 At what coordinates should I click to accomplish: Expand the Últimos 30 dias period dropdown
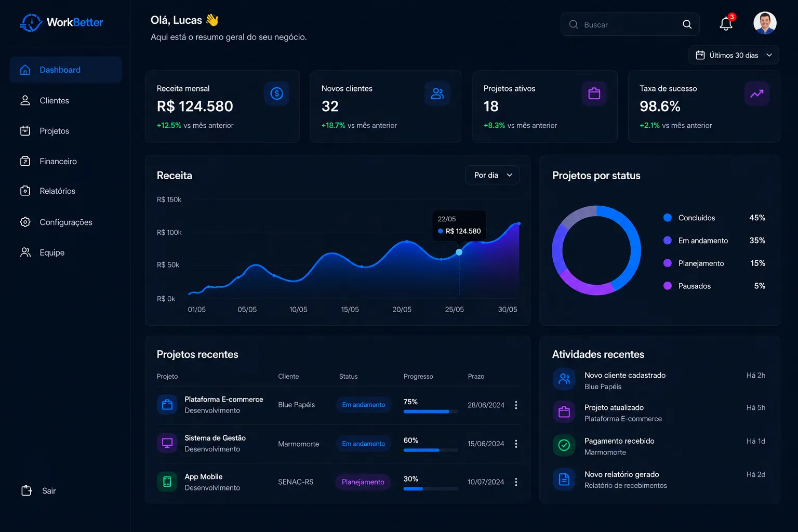[x=734, y=55]
